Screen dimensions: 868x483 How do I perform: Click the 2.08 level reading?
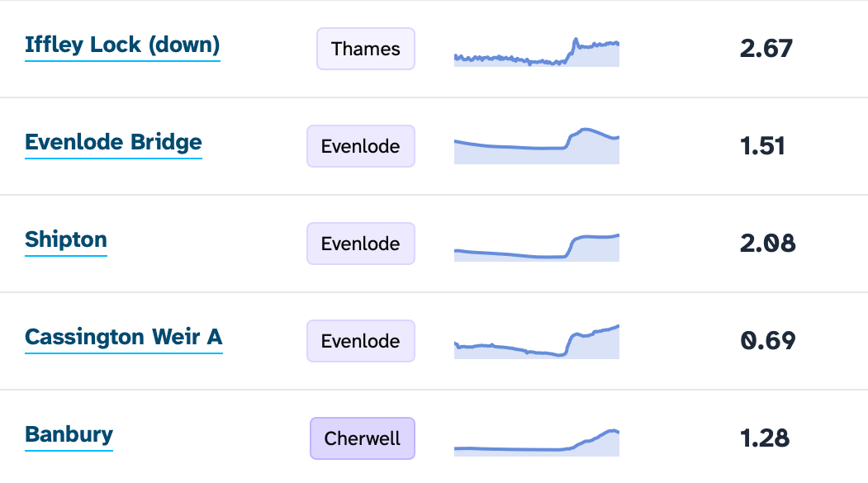(x=767, y=244)
